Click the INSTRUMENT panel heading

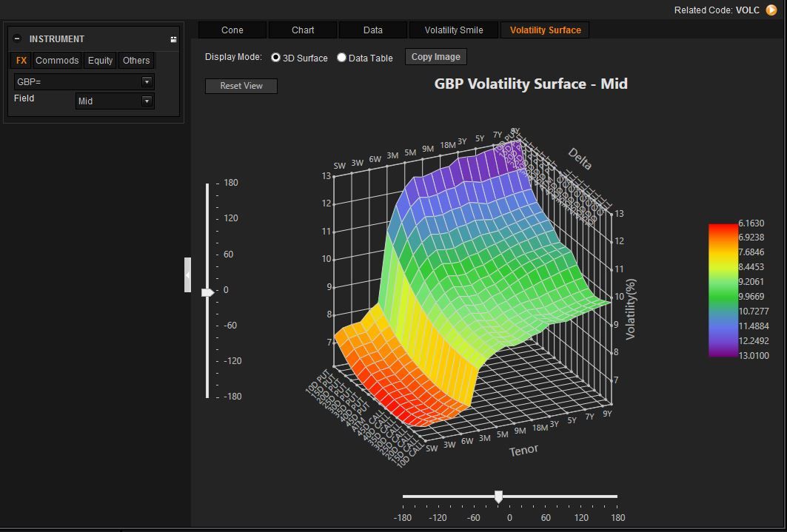57,39
